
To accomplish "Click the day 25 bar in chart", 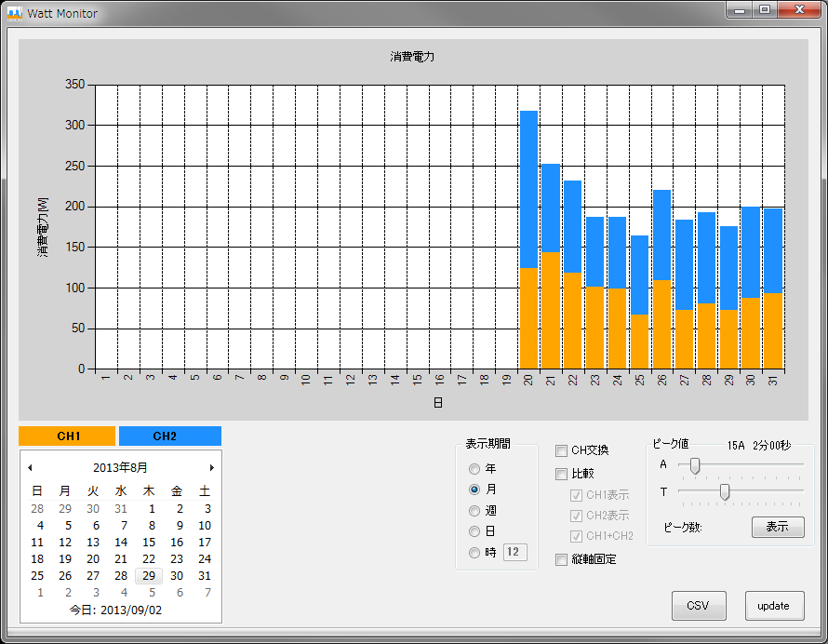I will coord(640,302).
